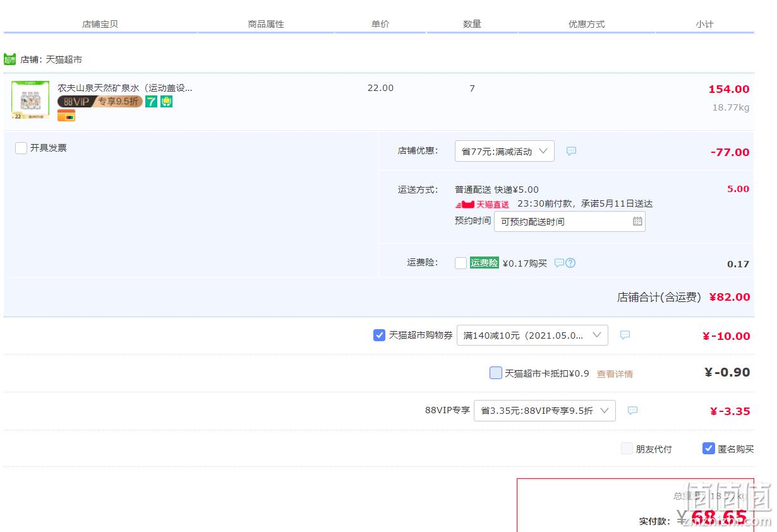The image size is (777, 532).
Task: Click the red 天猫直送 logo
Action: pos(482,204)
